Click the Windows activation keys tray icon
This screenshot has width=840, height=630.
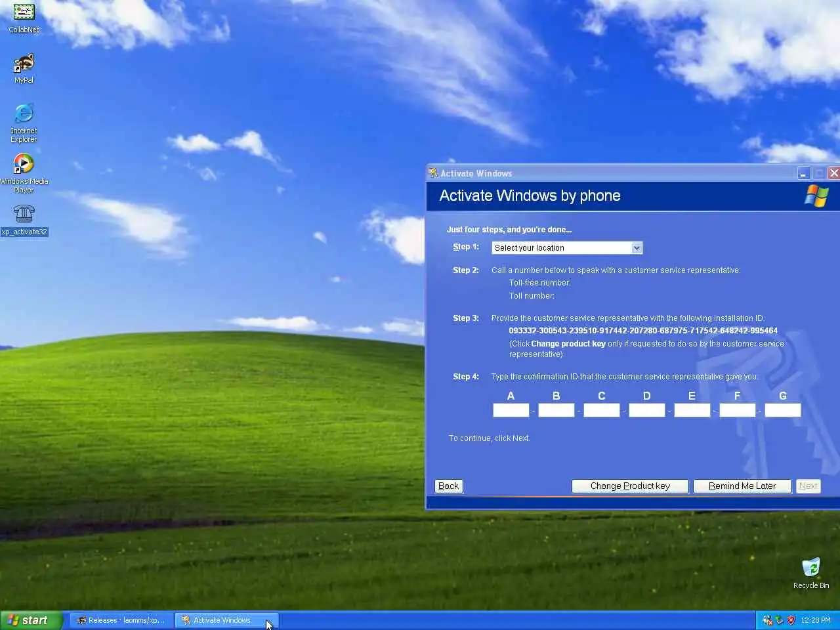(767, 620)
